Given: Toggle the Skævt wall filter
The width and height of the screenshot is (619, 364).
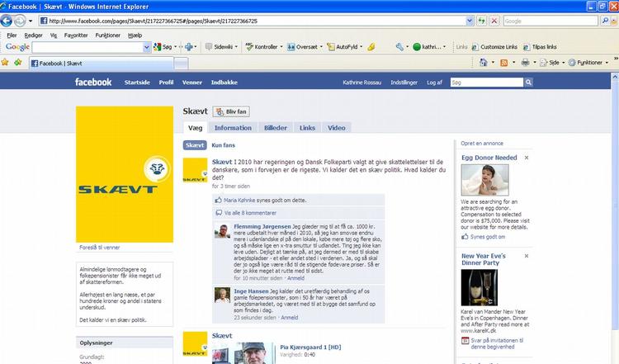Looking at the screenshot, I should click(195, 145).
